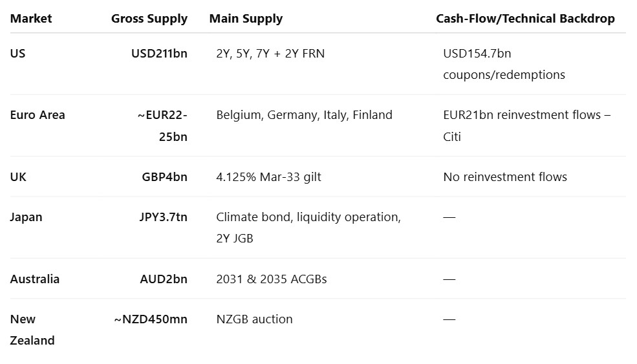Select the Euro Area row label

coord(38,115)
